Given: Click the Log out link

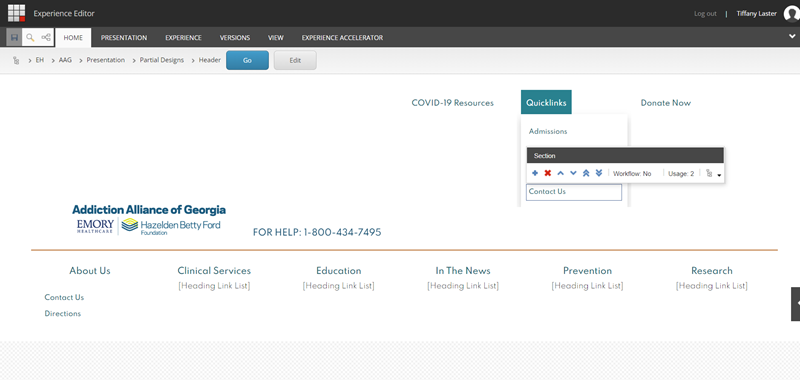Looking at the screenshot, I should pos(705,14).
